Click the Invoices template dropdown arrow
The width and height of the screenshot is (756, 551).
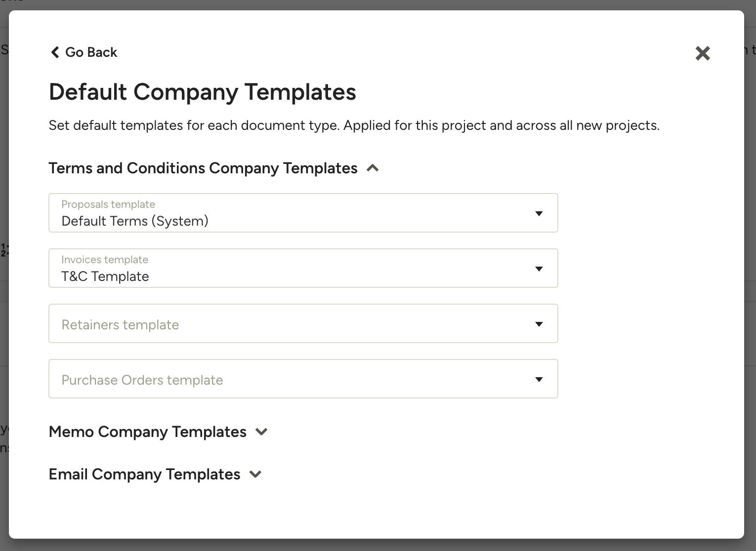pyautogui.click(x=539, y=269)
